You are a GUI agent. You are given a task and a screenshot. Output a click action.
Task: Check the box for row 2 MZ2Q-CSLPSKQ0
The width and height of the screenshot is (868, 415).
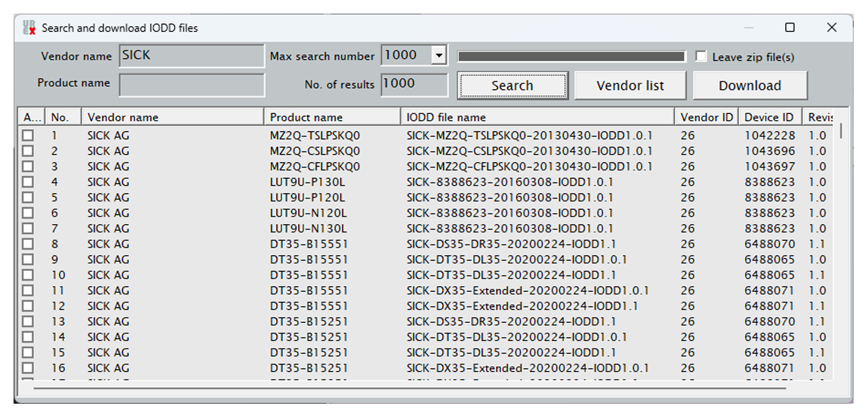coord(28,151)
